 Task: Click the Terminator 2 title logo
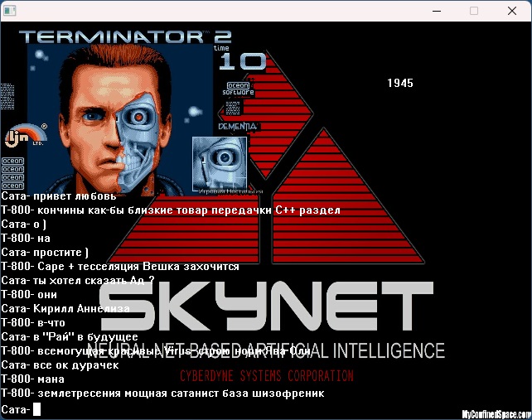[125, 36]
